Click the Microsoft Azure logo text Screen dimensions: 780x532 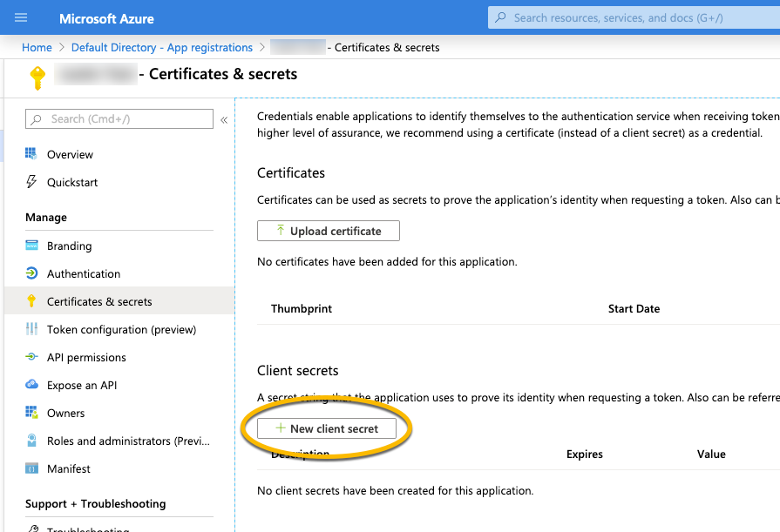click(x=106, y=19)
